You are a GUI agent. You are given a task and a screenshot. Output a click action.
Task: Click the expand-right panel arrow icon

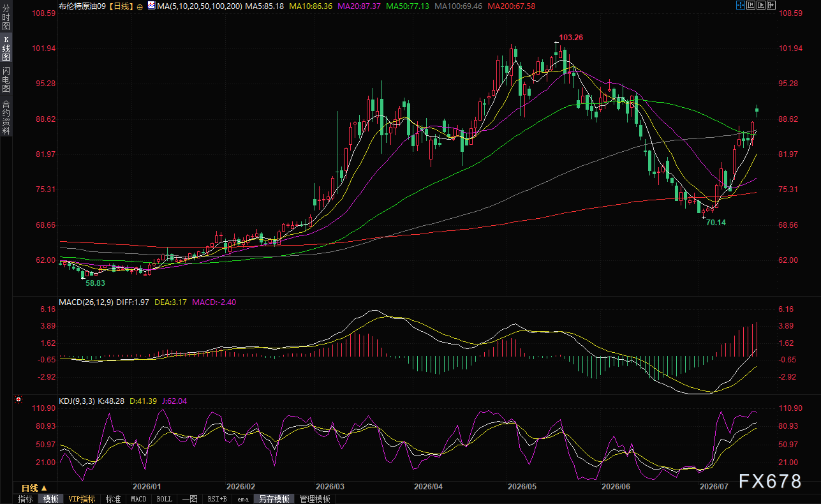(771, 5)
